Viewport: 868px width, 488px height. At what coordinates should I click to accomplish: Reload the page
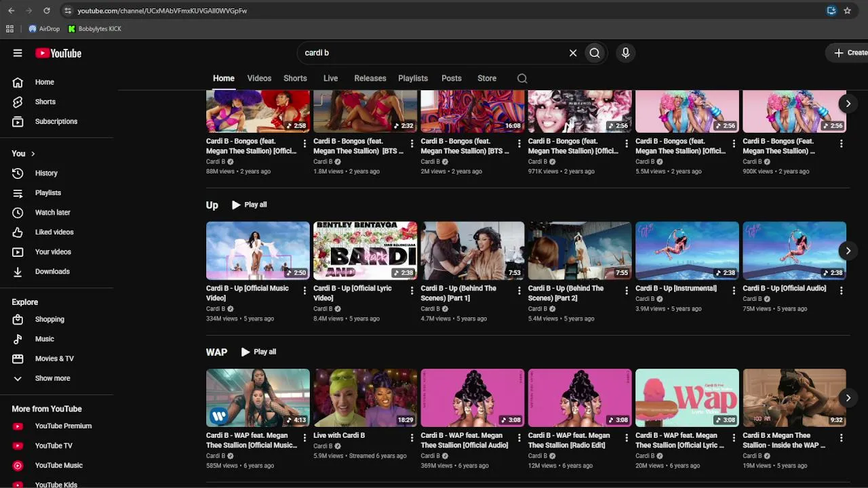[46, 11]
